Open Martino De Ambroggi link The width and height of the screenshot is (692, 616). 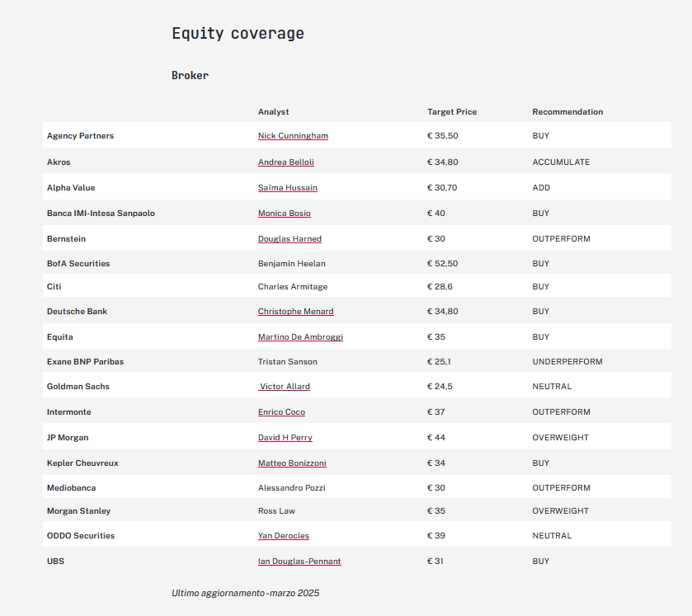tap(300, 336)
